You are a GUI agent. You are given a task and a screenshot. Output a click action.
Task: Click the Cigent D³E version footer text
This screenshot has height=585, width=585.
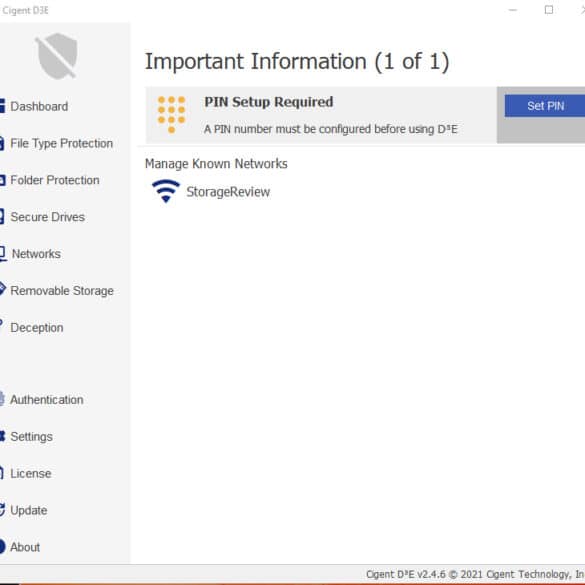click(475, 574)
